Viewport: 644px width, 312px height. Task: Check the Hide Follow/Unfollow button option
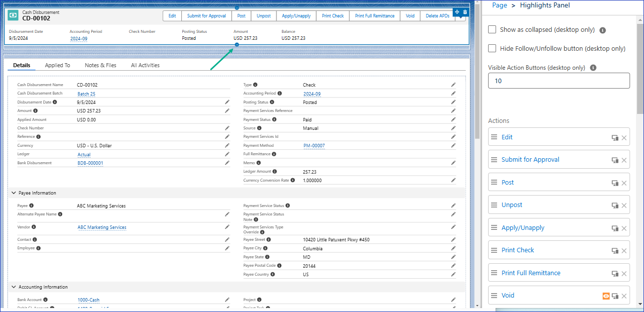(x=492, y=48)
